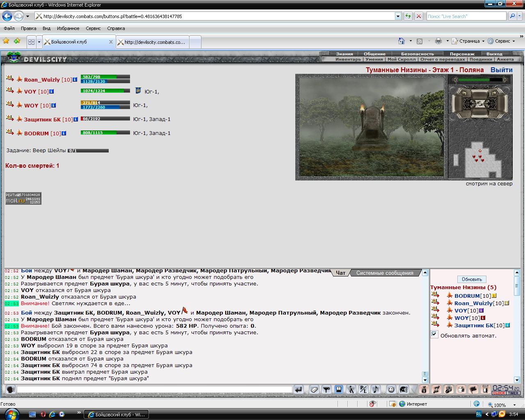Click the send-message enter arrow button
Screen dimensions: 525x420
299,390
